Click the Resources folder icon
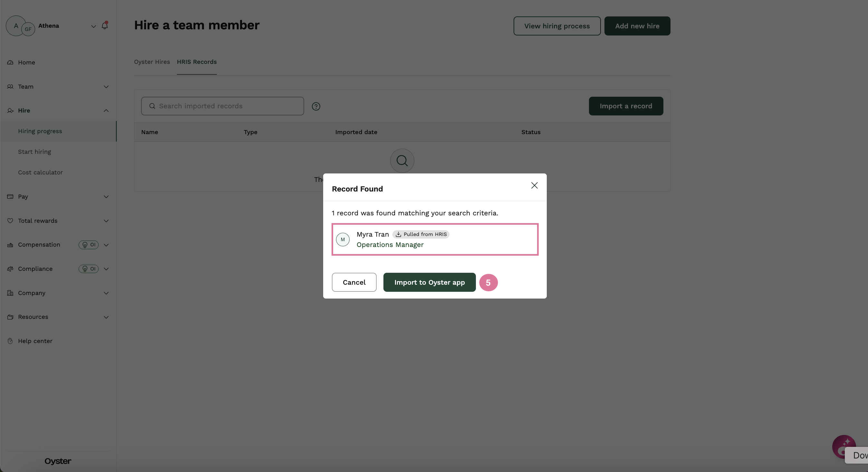This screenshot has width=868, height=472. [x=10, y=317]
